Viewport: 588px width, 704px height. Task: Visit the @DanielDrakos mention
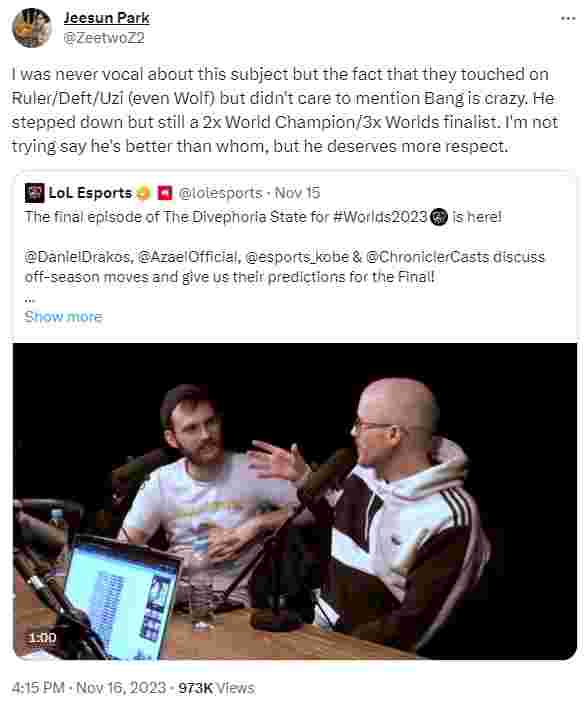tap(77, 257)
